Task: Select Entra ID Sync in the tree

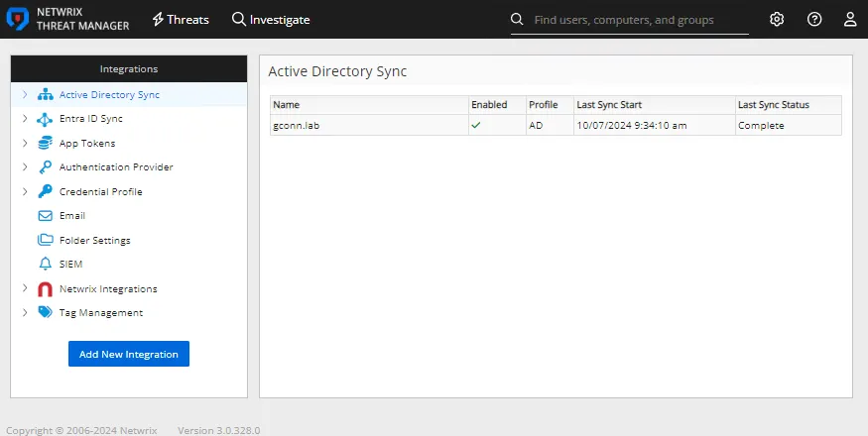Action: pos(91,118)
